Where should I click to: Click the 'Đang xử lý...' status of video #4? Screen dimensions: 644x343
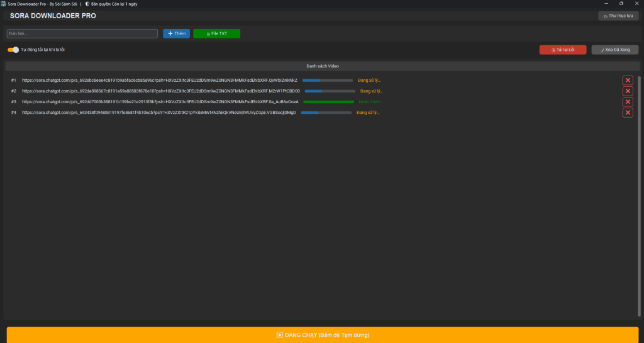click(368, 113)
